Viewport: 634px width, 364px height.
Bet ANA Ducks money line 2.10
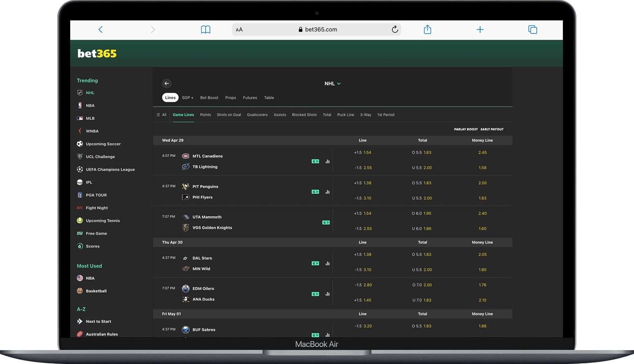tap(483, 300)
